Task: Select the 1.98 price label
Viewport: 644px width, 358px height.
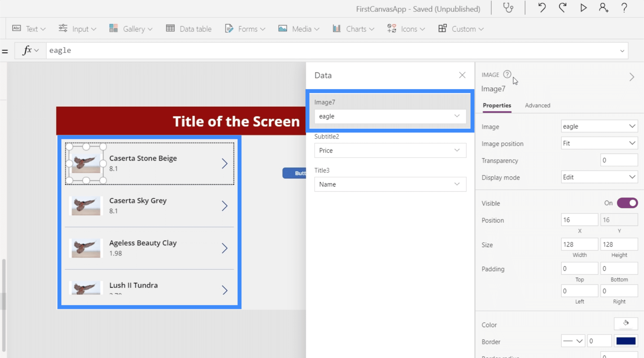Action: point(115,253)
